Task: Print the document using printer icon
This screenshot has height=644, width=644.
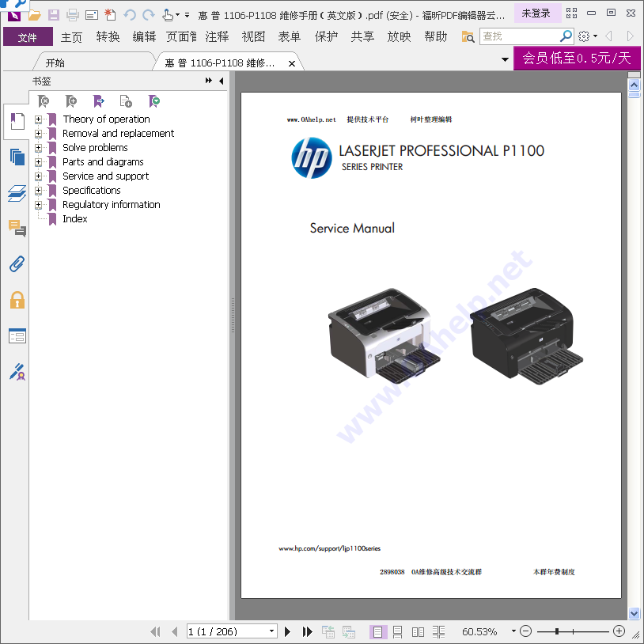Action: pos(72,16)
